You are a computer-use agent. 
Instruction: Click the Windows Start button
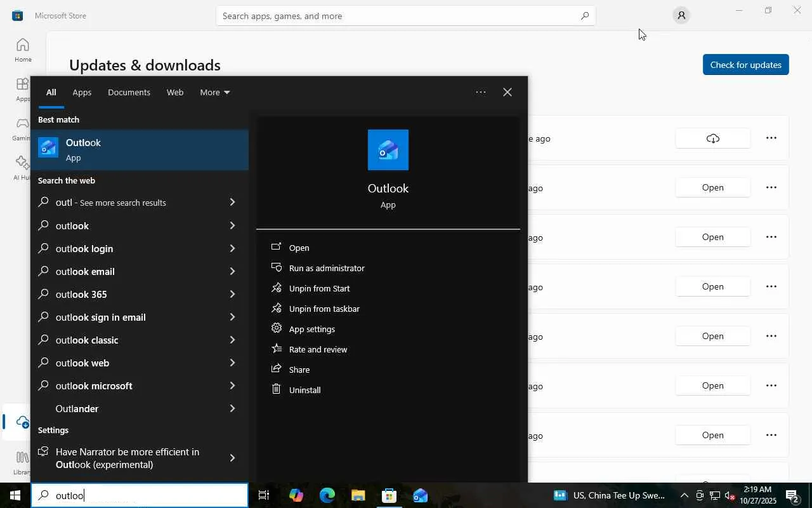[15, 495]
